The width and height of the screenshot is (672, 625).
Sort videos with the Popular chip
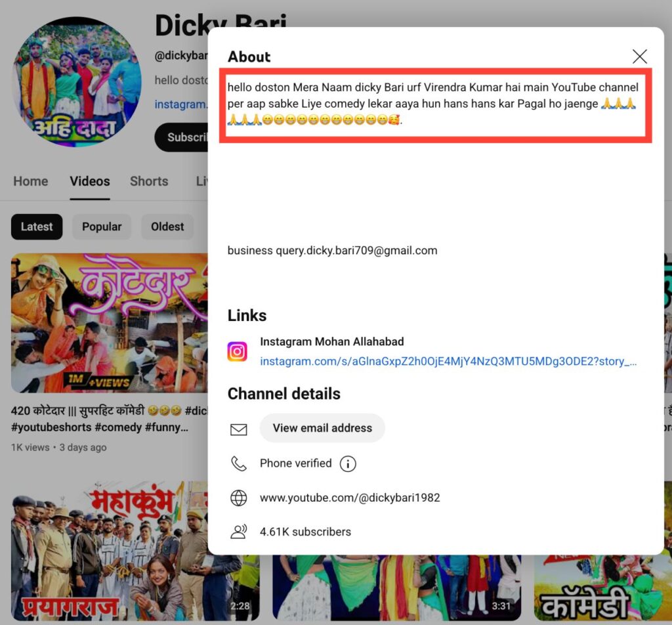[102, 226]
